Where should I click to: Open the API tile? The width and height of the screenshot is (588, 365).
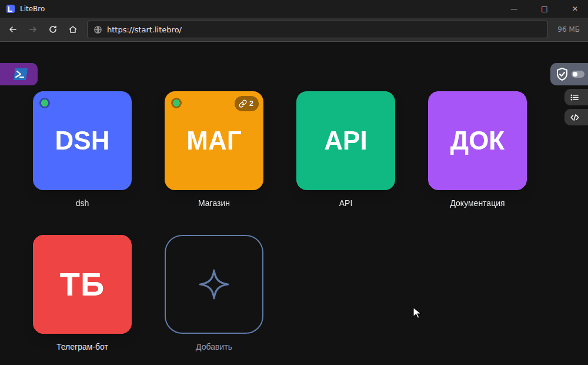346,141
